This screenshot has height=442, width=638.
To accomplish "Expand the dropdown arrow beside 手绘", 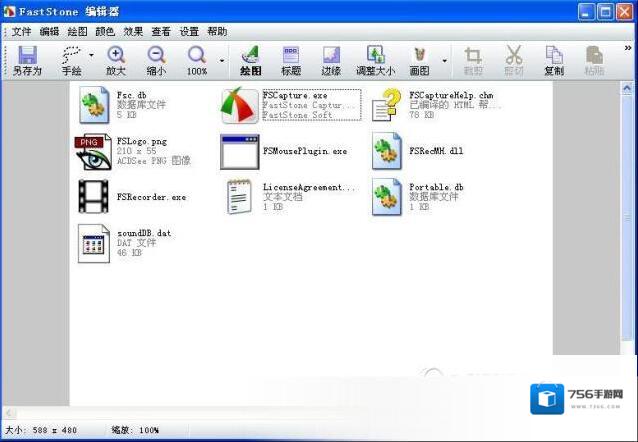I will click(x=92, y=57).
